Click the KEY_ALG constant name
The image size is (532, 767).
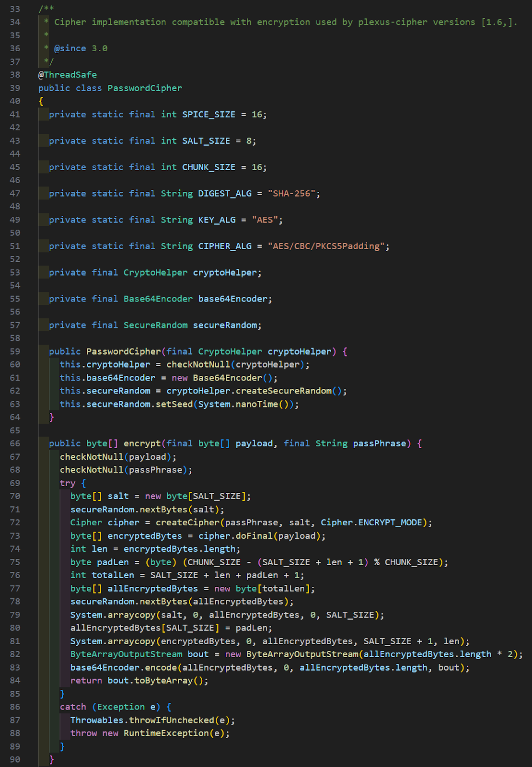(217, 220)
